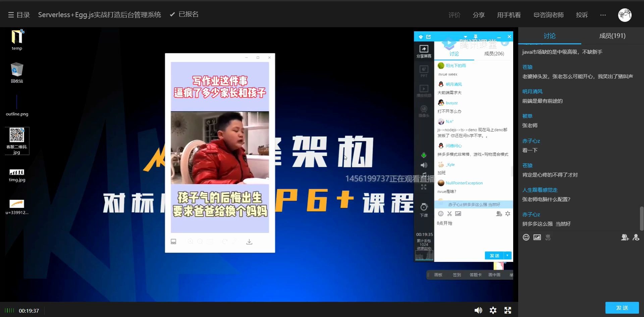Open the ... more options menu
This screenshot has height=317, width=644.
(603, 15)
